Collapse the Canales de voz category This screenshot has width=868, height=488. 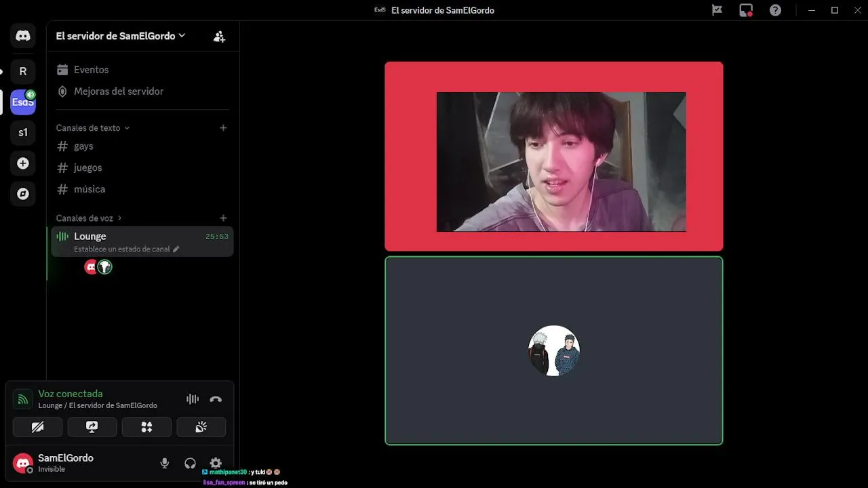89,218
